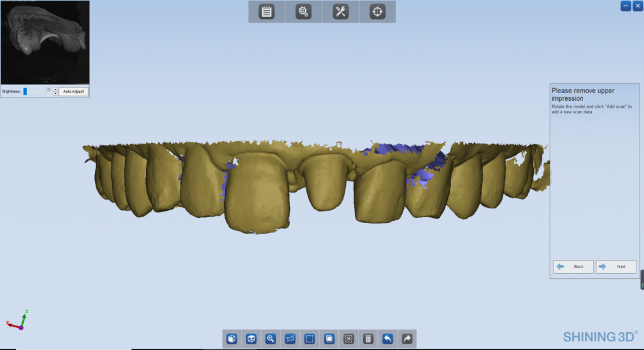Activate the rectangle selection tool
Image resolution: width=644 pixels, height=350 pixels.
click(309, 339)
